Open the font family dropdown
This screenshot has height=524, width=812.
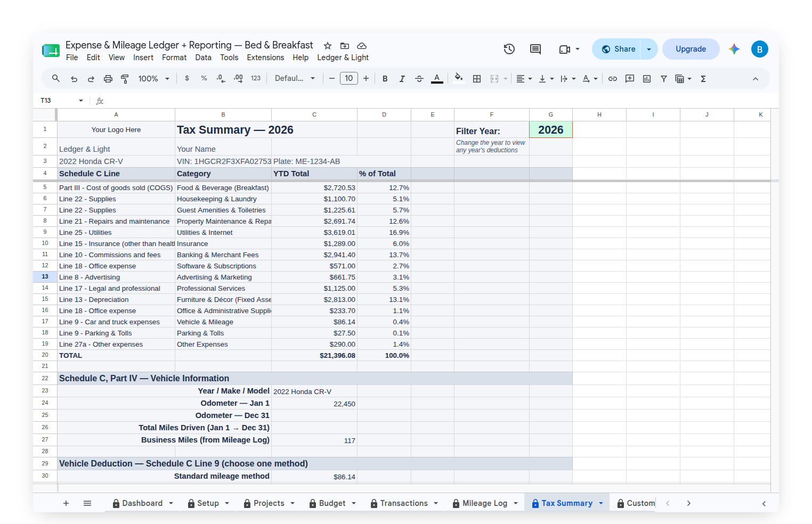[x=295, y=78]
